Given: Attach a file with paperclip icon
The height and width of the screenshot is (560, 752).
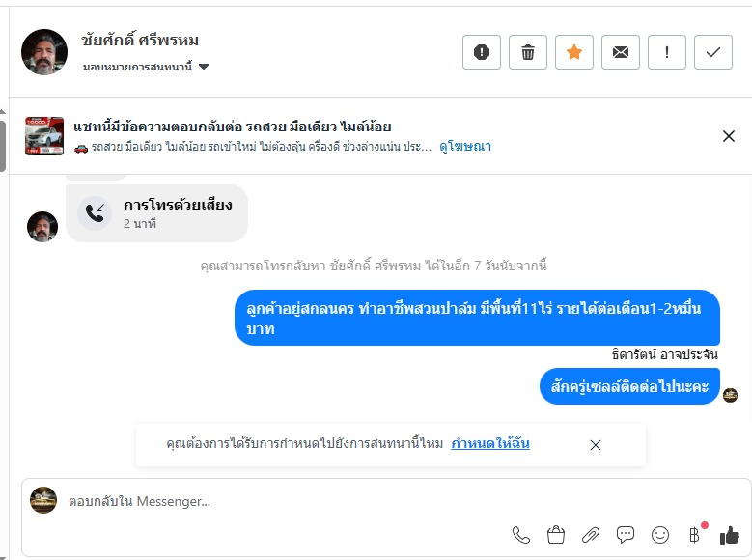Looking at the screenshot, I should point(591,534).
